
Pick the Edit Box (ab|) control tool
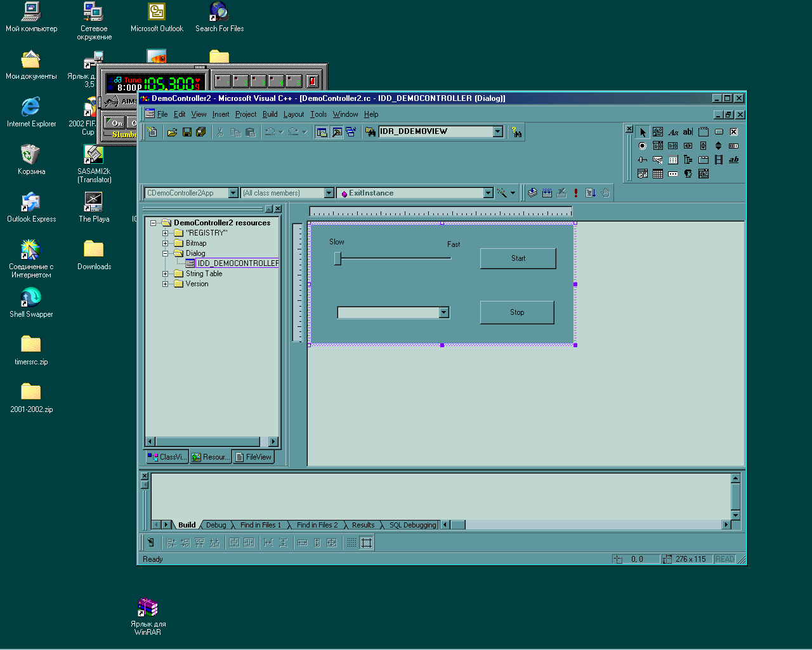[688, 132]
